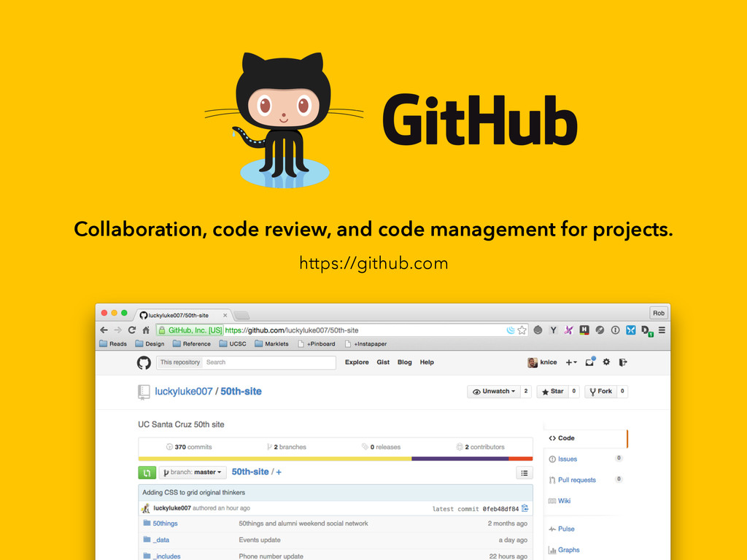Screen dimensions: 747x560
Task: Fork the repository with Fork button
Action: click(601, 392)
